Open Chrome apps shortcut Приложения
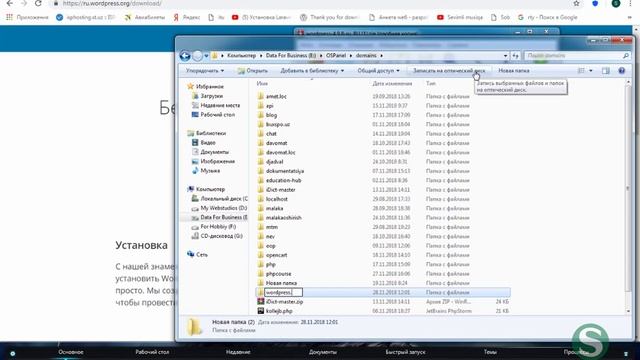This screenshot has width=640, height=360. (x=27, y=18)
